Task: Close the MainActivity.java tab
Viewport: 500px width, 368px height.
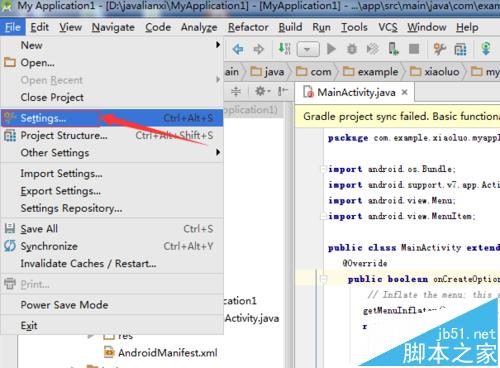Action: [405, 92]
